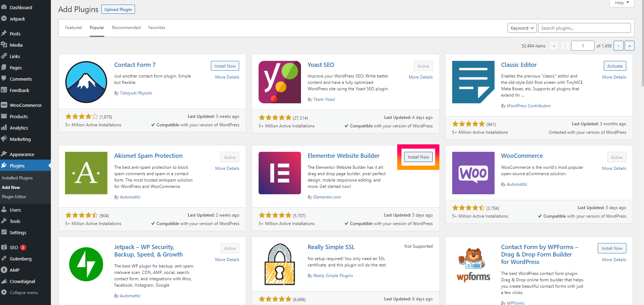The width and height of the screenshot is (644, 305).
Task: Open the Feedback sidebar icon
Action: coord(4,90)
